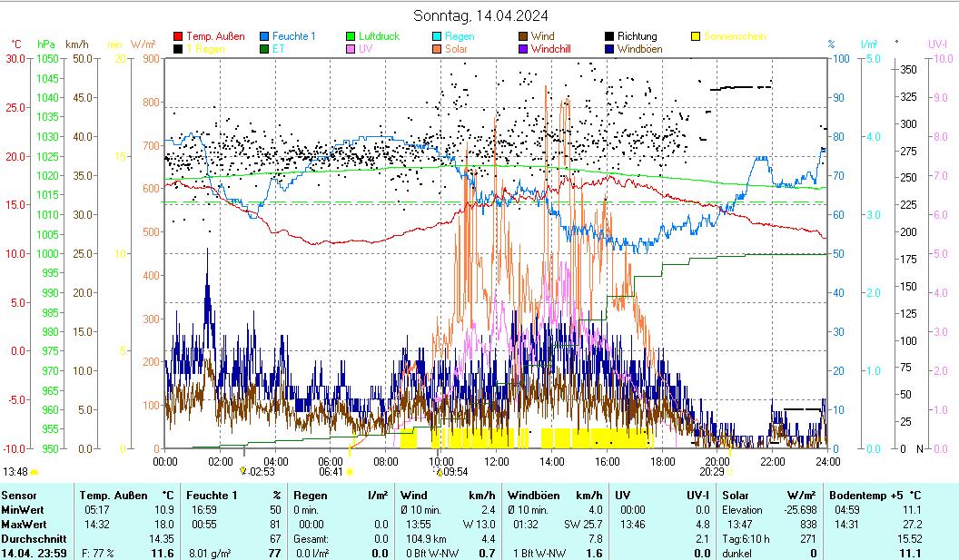Click the yellow Sonnenschein legend swatch
Screen dimensions: 959x560
[696, 36]
